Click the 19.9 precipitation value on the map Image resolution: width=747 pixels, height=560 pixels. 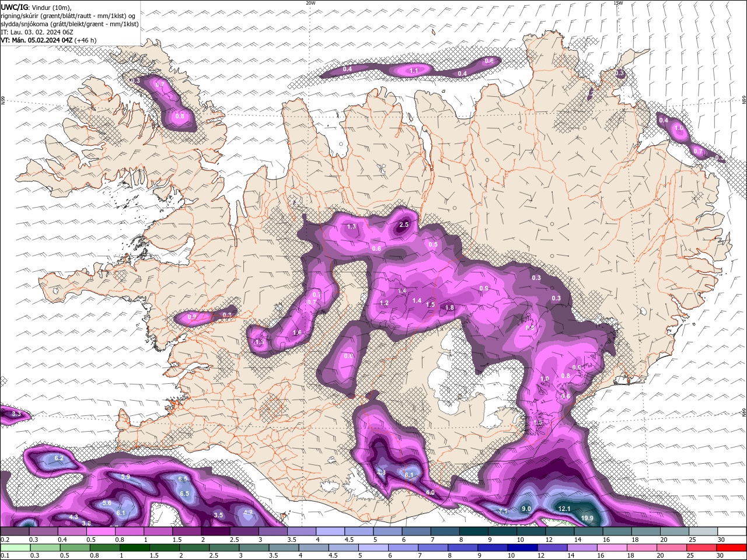coord(587,518)
